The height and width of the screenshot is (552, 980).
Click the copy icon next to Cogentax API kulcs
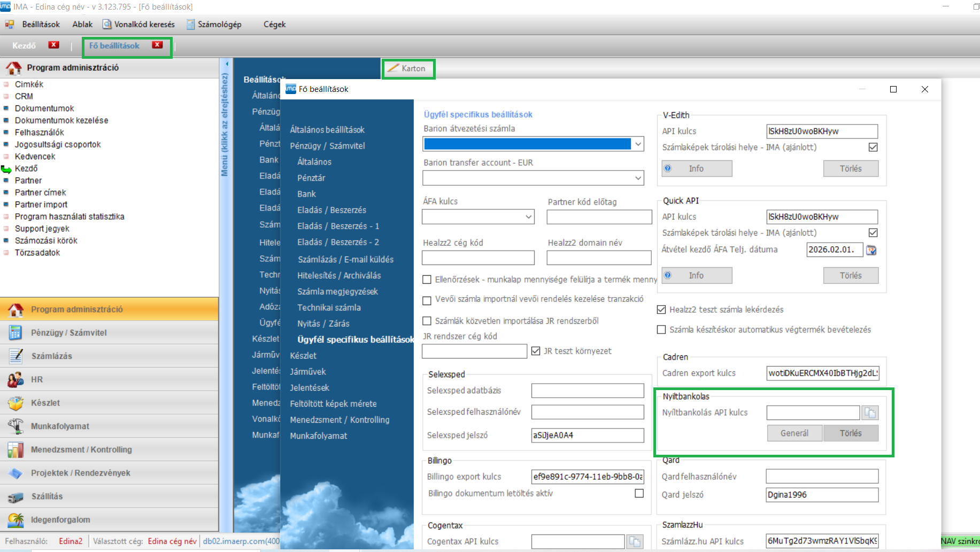(635, 541)
